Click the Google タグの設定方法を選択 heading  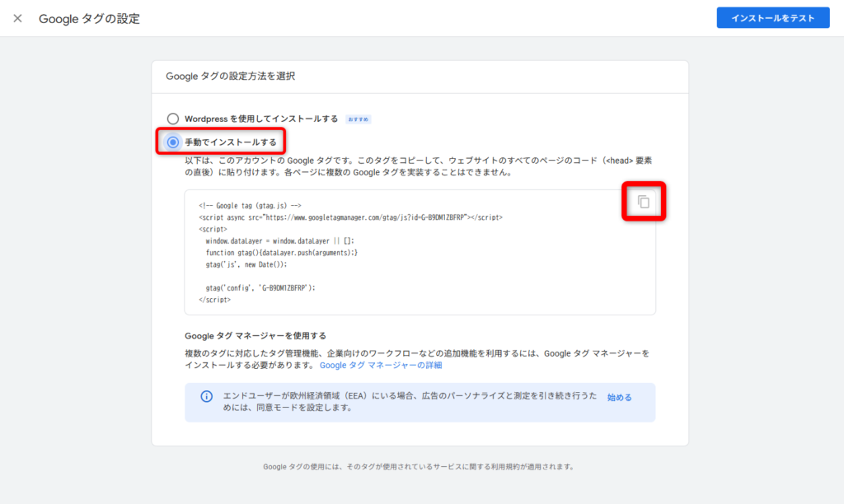(x=231, y=77)
